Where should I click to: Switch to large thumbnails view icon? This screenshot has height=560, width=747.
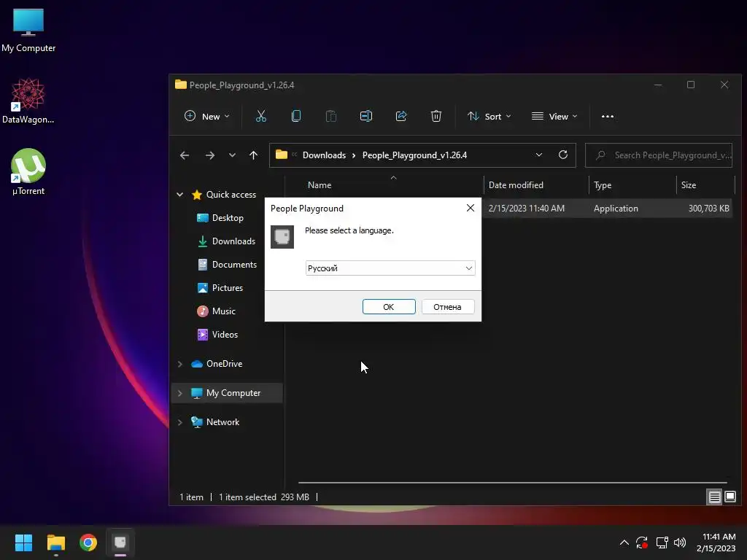(x=729, y=497)
